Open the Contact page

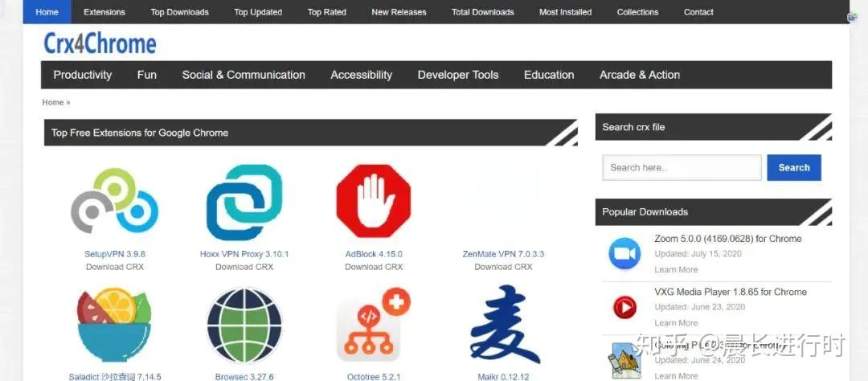click(698, 11)
